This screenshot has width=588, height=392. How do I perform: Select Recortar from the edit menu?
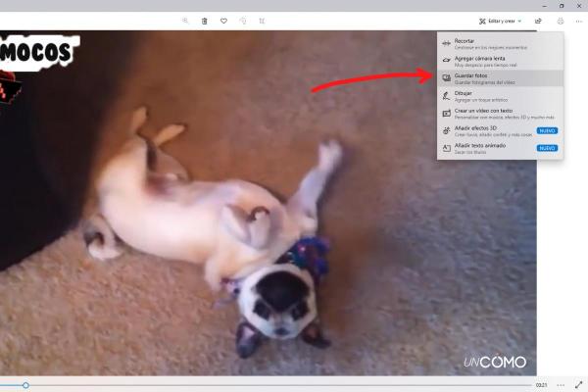[x=500, y=43]
